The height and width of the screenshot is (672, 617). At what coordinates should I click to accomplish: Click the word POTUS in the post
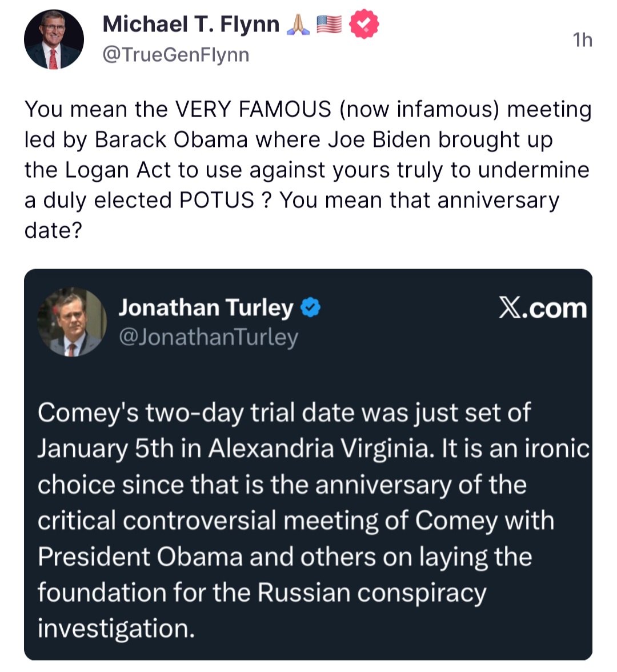click(217, 200)
